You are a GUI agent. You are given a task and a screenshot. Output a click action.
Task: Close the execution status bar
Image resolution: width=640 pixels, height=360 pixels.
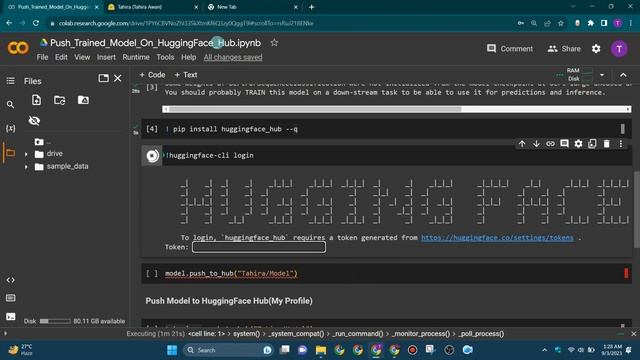(x=633, y=334)
